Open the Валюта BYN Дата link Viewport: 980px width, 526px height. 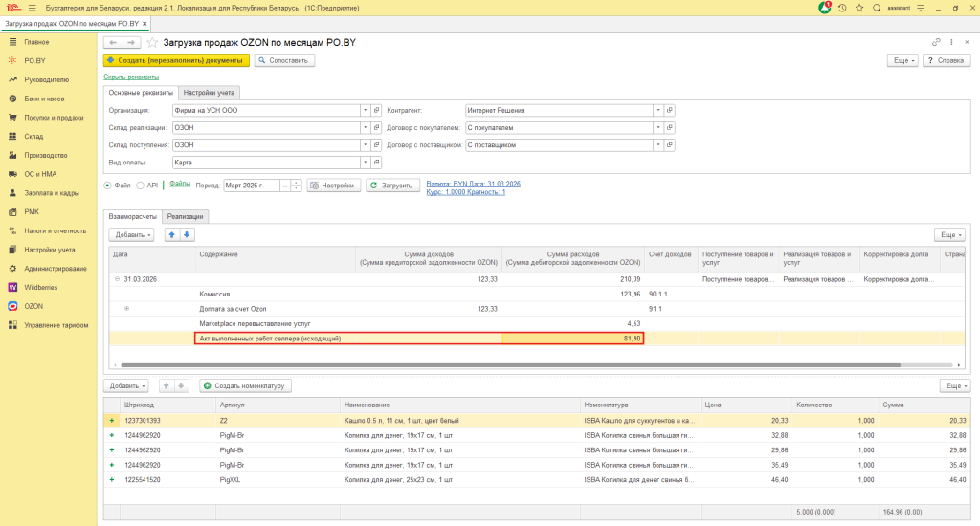coord(473,185)
